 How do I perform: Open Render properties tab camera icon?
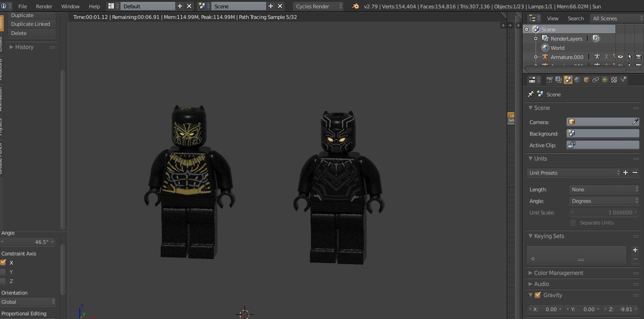pyautogui.click(x=549, y=80)
